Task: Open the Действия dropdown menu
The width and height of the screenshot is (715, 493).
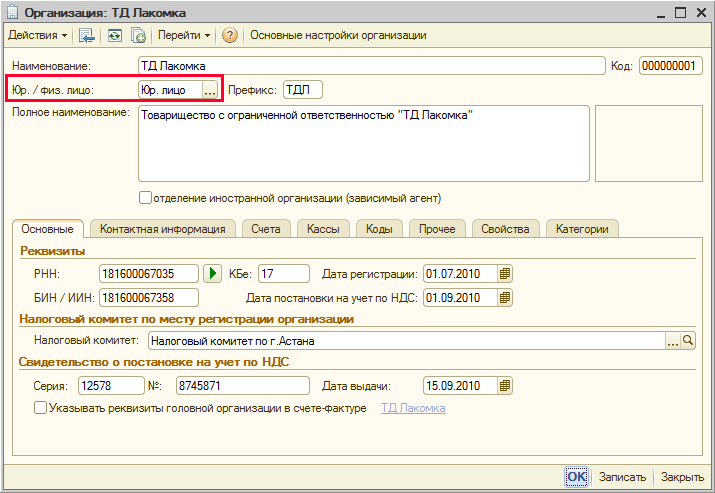Action: (38, 35)
